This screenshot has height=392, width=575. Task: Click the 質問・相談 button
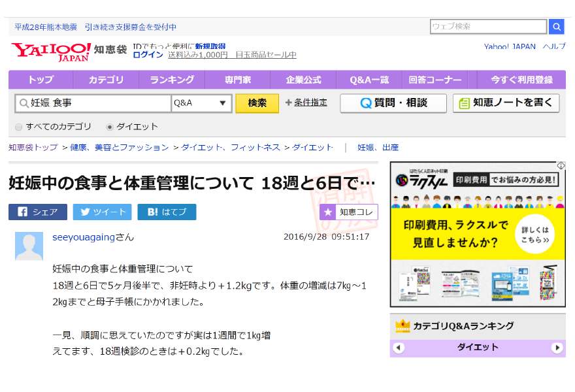tap(393, 103)
